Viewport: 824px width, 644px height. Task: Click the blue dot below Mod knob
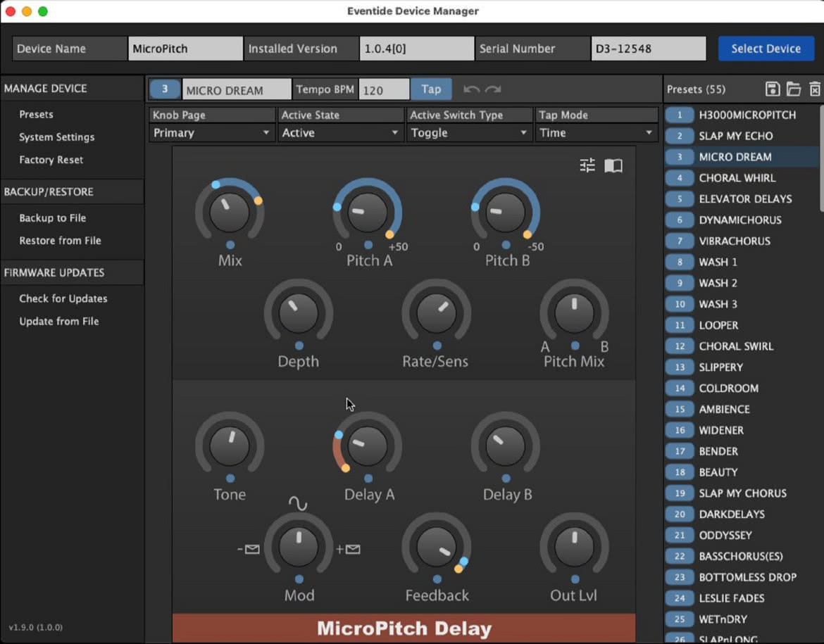pyautogui.click(x=299, y=579)
